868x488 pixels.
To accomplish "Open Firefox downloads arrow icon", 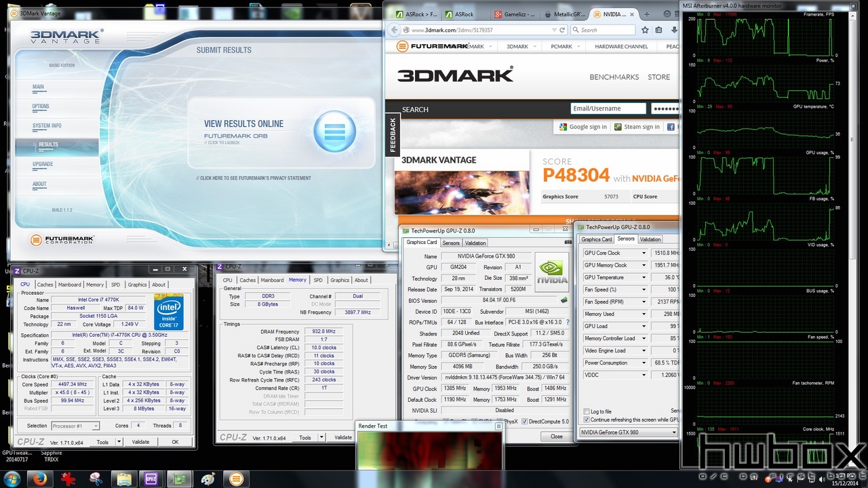I will [x=674, y=30].
